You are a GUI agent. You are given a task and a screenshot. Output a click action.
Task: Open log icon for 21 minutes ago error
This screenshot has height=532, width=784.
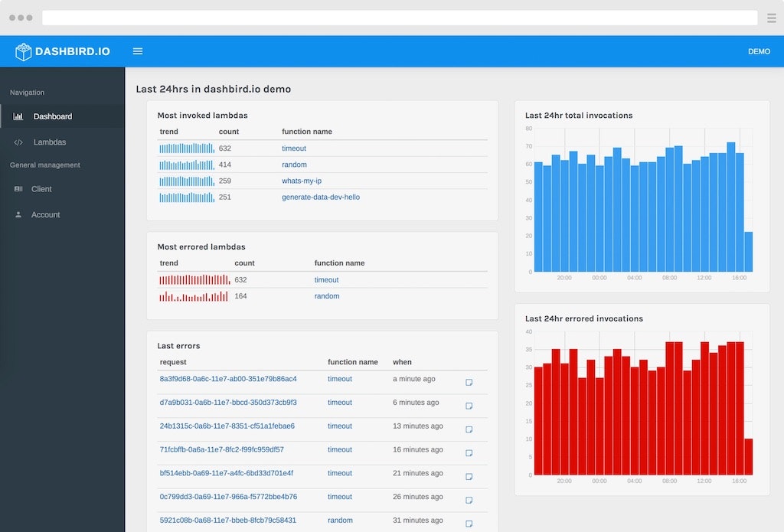click(x=469, y=477)
